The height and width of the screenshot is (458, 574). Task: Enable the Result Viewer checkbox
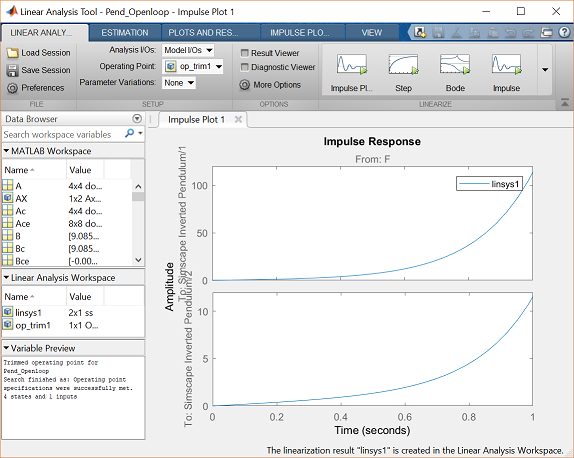[245, 53]
